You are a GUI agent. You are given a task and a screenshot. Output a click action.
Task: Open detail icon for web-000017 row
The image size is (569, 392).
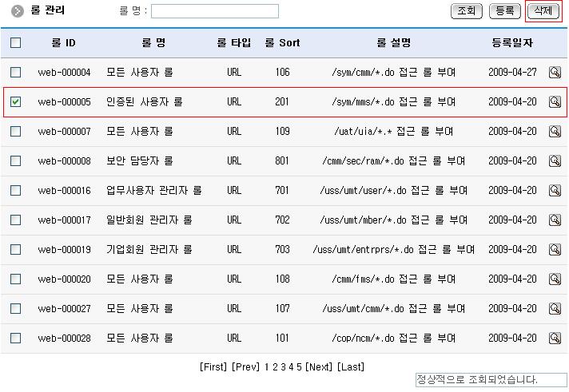click(x=555, y=220)
